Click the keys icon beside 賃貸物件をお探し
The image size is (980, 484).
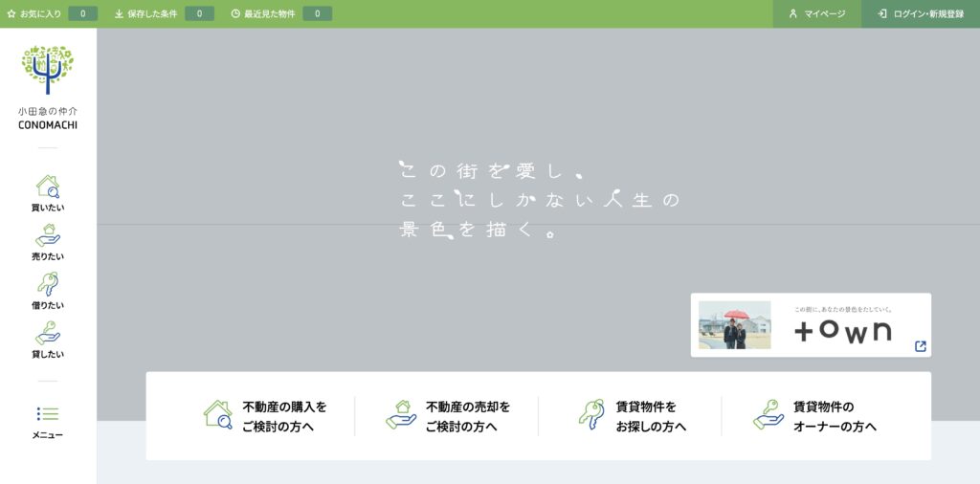(591, 414)
